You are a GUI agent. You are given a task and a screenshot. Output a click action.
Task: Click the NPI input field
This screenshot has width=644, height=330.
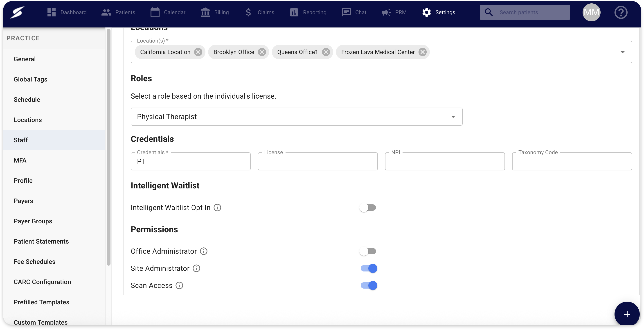444,161
